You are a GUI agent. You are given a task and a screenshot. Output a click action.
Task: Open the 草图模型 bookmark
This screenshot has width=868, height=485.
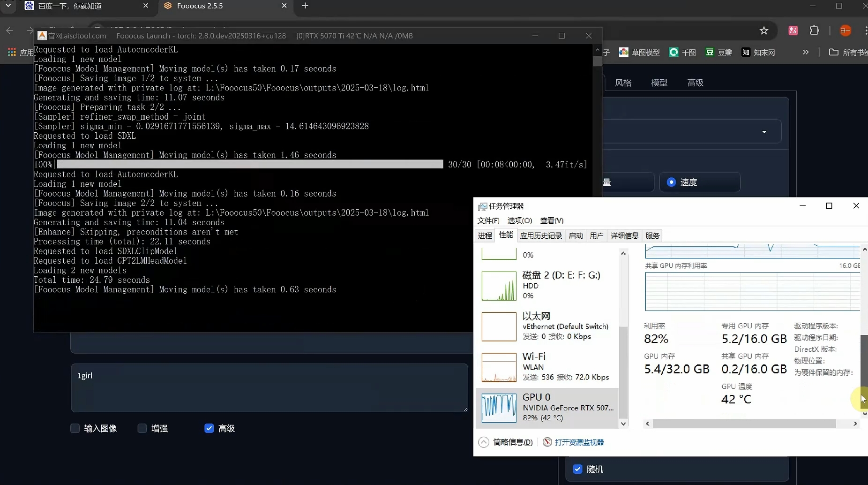pos(639,52)
